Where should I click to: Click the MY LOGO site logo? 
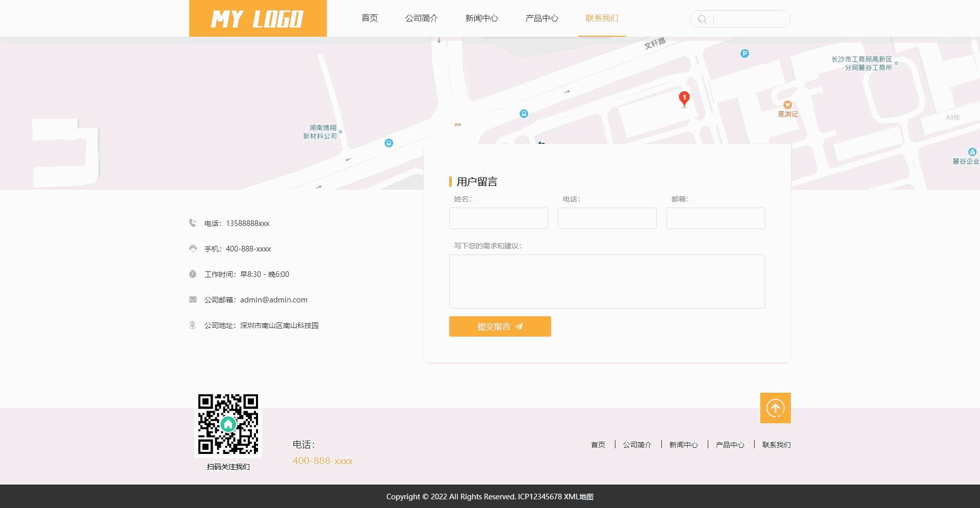(x=257, y=18)
